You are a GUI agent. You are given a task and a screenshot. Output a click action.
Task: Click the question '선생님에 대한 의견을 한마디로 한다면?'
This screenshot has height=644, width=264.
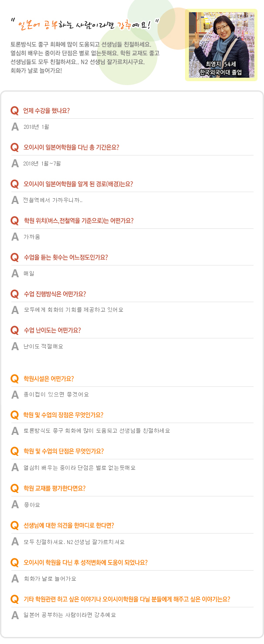69,525
